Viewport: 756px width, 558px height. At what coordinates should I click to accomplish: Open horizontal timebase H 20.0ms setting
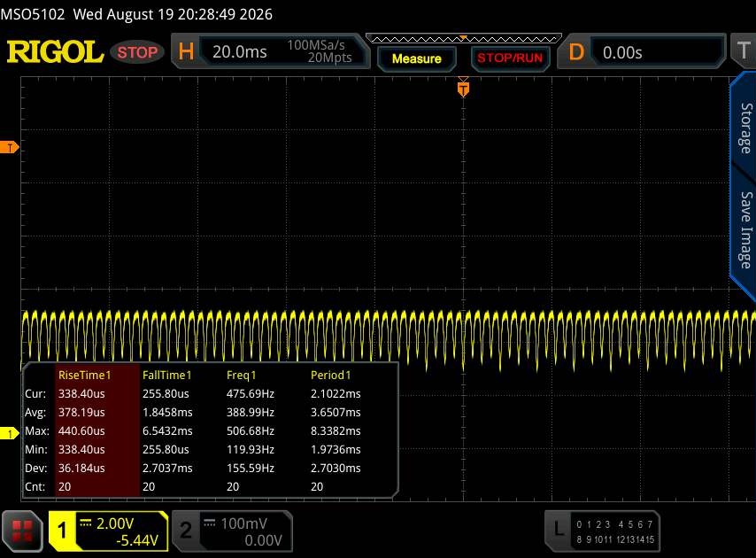click(x=271, y=51)
